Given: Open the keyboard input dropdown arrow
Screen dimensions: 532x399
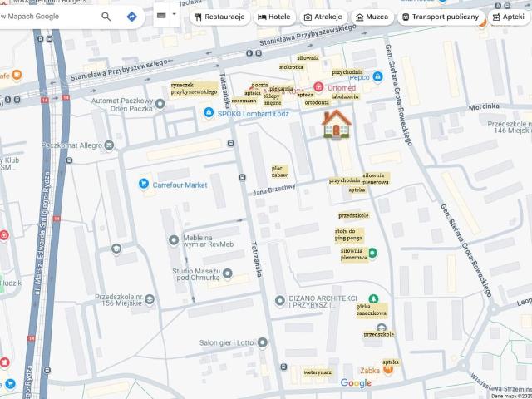Looking at the screenshot, I should pos(175,14).
